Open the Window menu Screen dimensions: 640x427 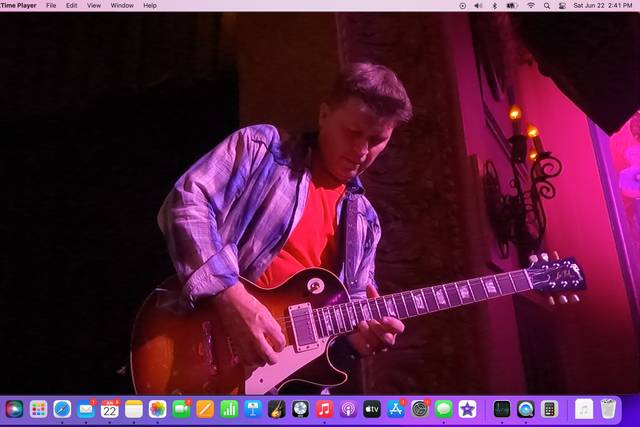(x=122, y=5)
